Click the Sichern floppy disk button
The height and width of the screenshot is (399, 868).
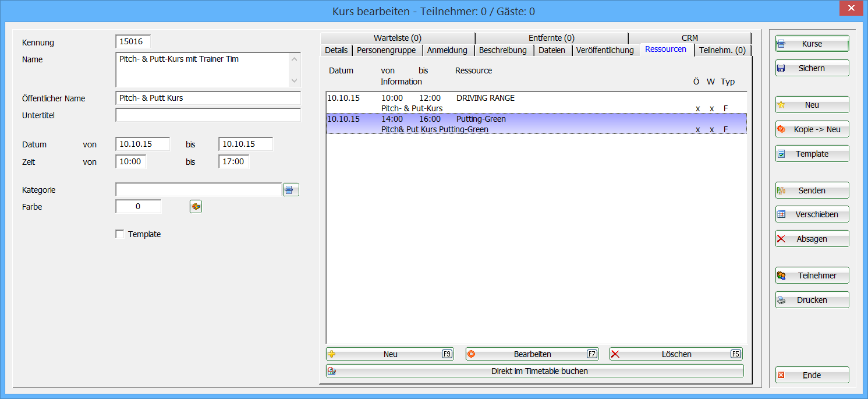812,68
